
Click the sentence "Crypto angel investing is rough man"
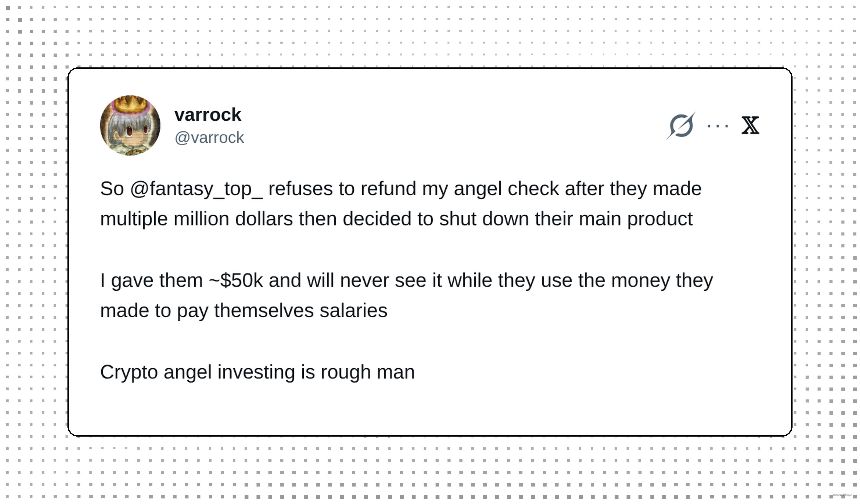[257, 372]
